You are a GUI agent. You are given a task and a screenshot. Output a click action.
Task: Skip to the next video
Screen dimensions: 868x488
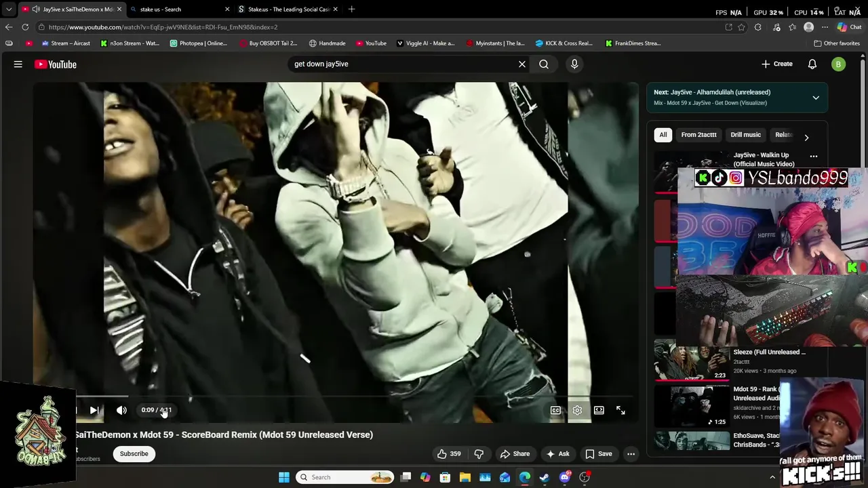pos(94,410)
